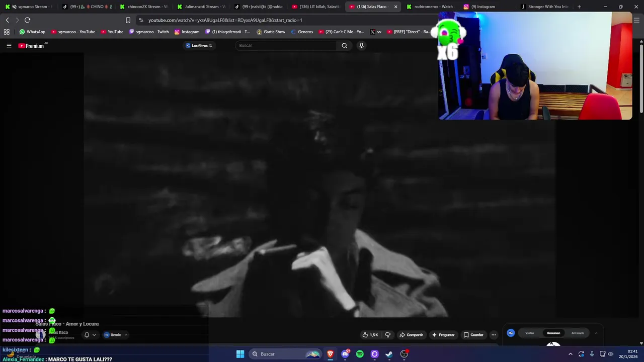Image resolution: width=644 pixels, height=362 pixels.
Task: Open the video more actions ellipsis
Action: (494, 335)
